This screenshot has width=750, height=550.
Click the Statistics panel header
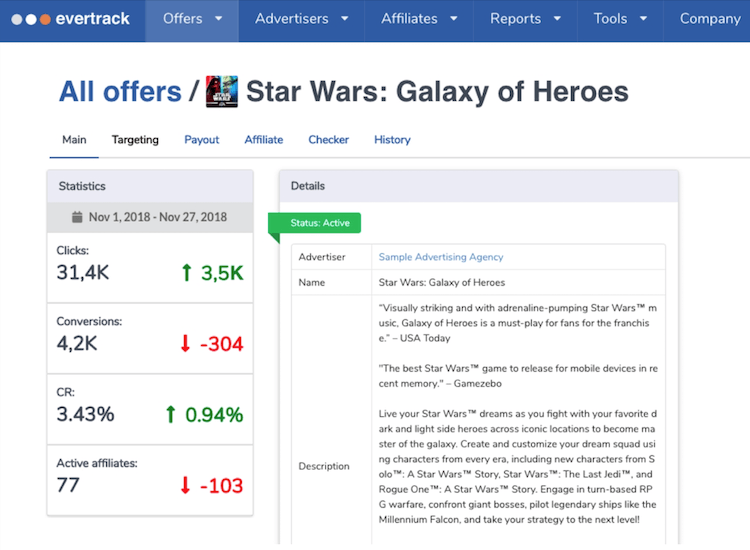(x=150, y=186)
